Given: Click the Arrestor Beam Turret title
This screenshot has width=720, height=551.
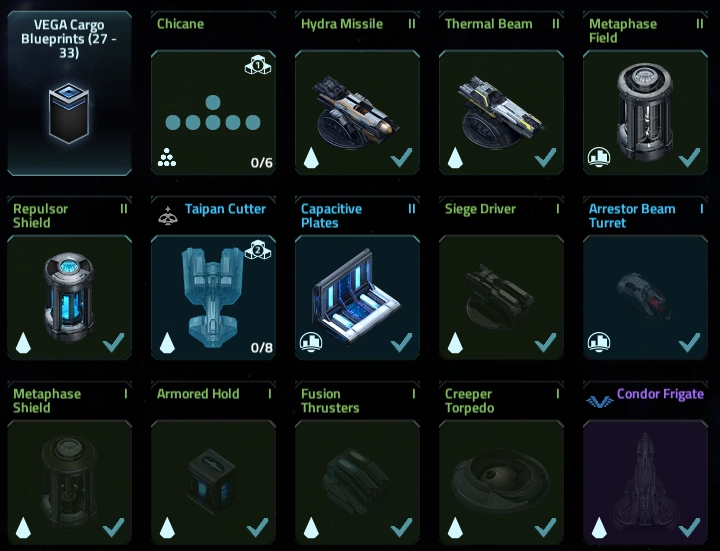Looking at the screenshot, I should pyautogui.click(x=632, y=216).
